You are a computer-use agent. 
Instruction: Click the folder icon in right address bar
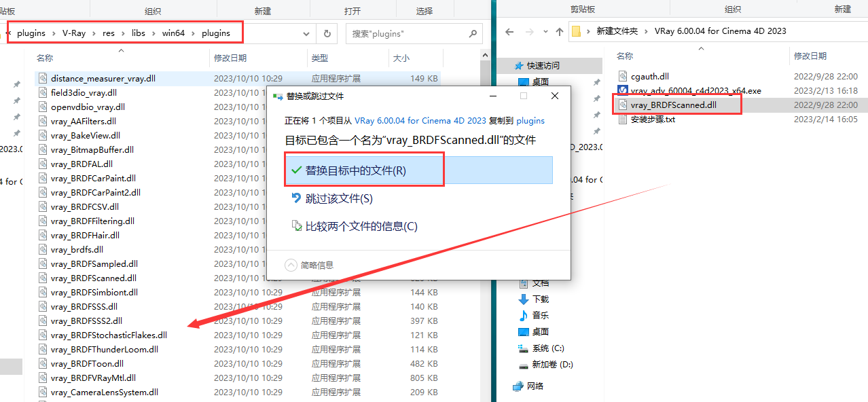577,31
